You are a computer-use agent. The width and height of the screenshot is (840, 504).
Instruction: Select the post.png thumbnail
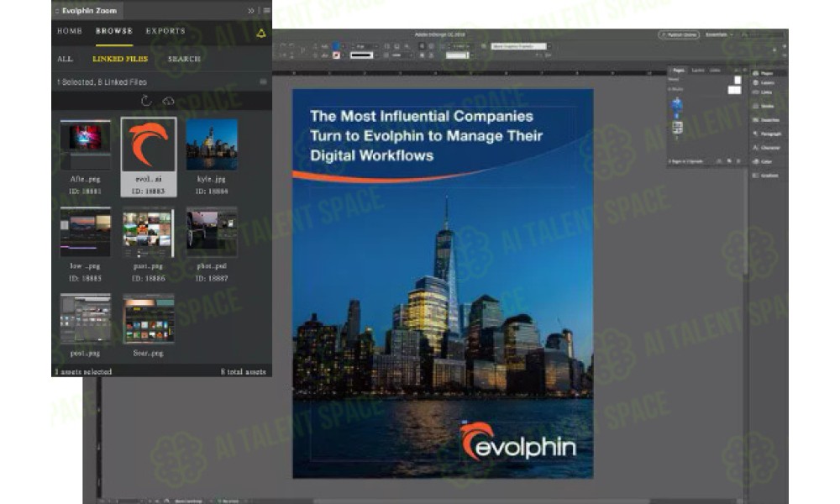pyautogui.click(x=85, y=318)
